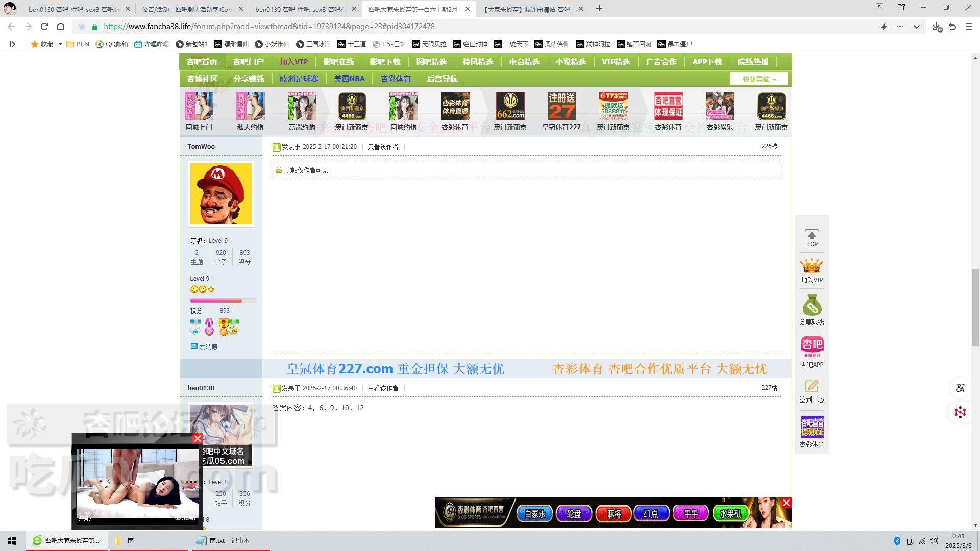Image resolution: width=980 pixels, height=551 pixels.
Task: Switch to the 公告/活动 browser tab
Action: (187, 9)
